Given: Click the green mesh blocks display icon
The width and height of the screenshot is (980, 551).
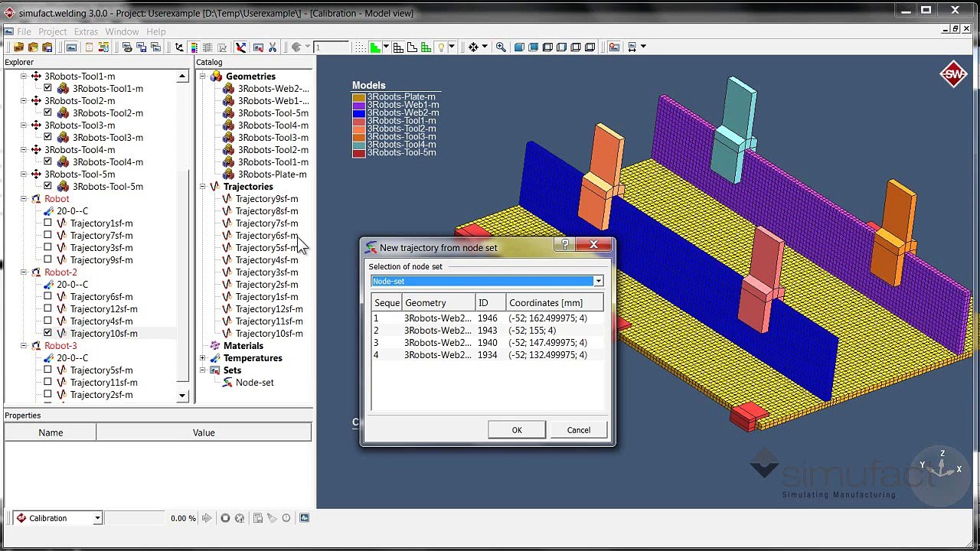Looking at the screenshot, I should click(x=426, y=47).
